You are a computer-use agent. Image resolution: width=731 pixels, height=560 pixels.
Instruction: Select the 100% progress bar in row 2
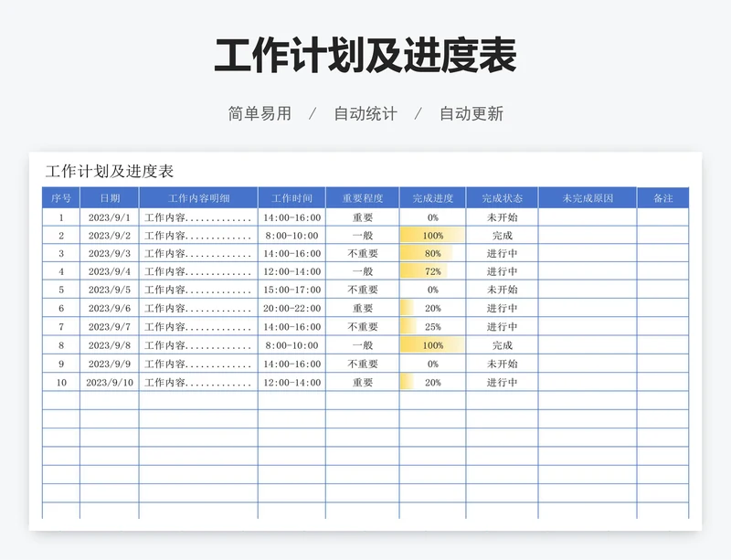coord(432,236)
